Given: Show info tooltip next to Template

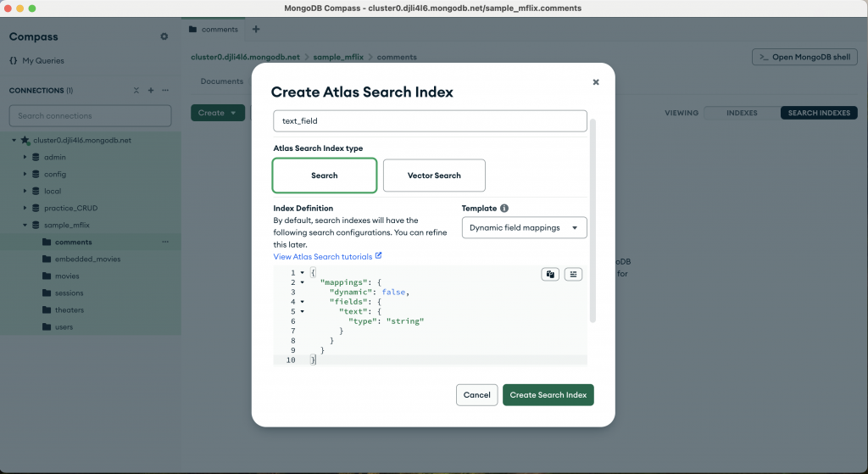Looking at the screenshot, I should [x=504, y=209].
